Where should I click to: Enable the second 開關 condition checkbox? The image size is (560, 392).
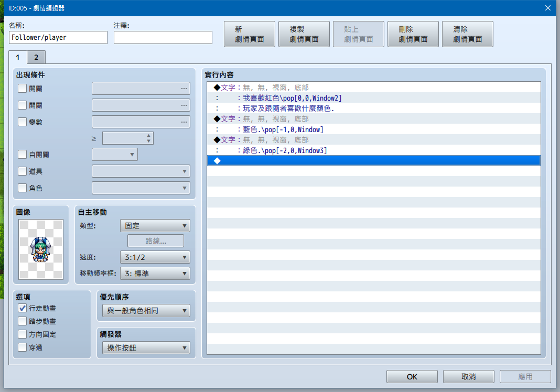22,105
